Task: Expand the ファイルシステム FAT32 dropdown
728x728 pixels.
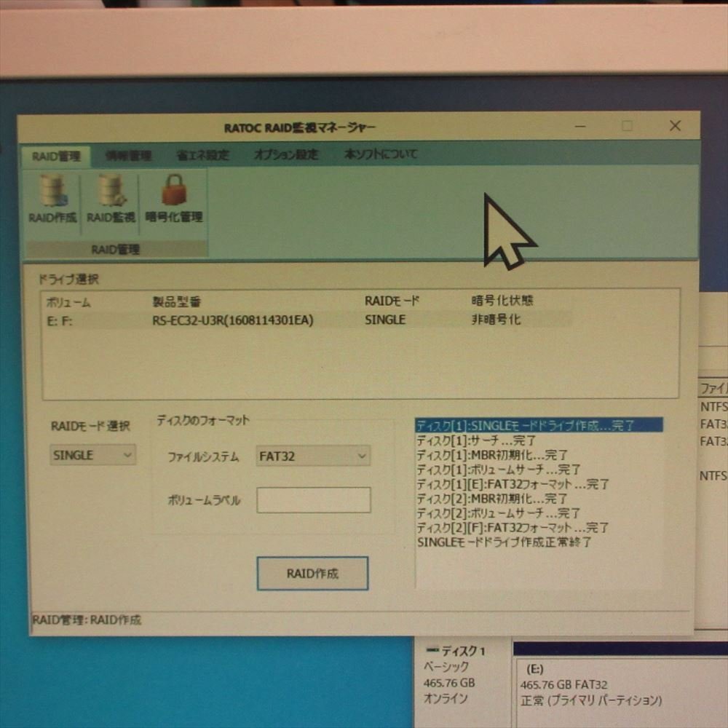Action: click(x=313, y=456)
